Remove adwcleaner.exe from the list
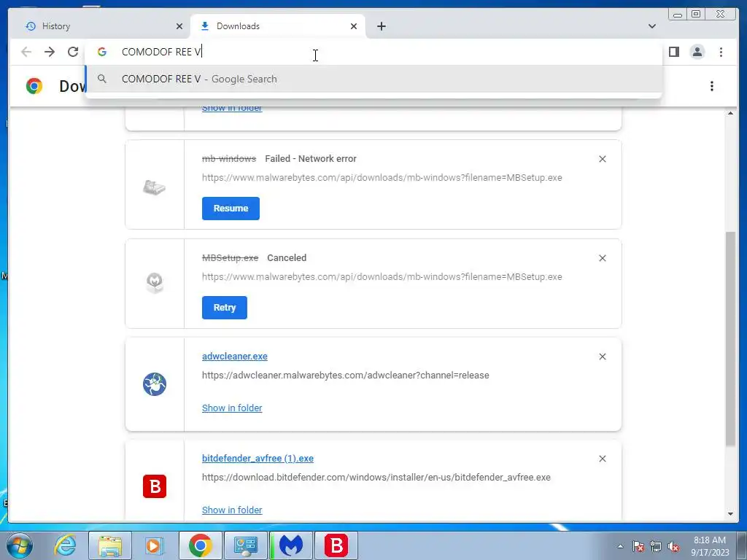Image resolution: width=747 pixels, height=560 pixels. tap(602, 357)
